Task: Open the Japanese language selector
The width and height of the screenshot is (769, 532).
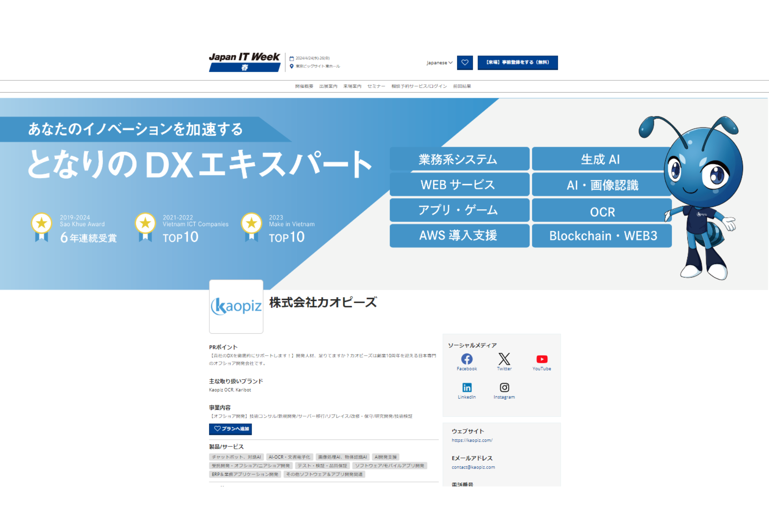Action: pos(438,62)
